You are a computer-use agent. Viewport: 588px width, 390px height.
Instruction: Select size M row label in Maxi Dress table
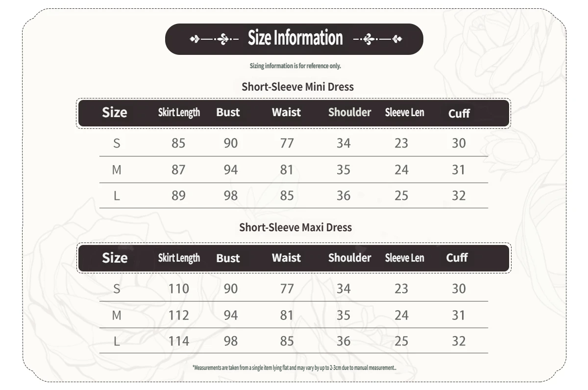(117, 315)
